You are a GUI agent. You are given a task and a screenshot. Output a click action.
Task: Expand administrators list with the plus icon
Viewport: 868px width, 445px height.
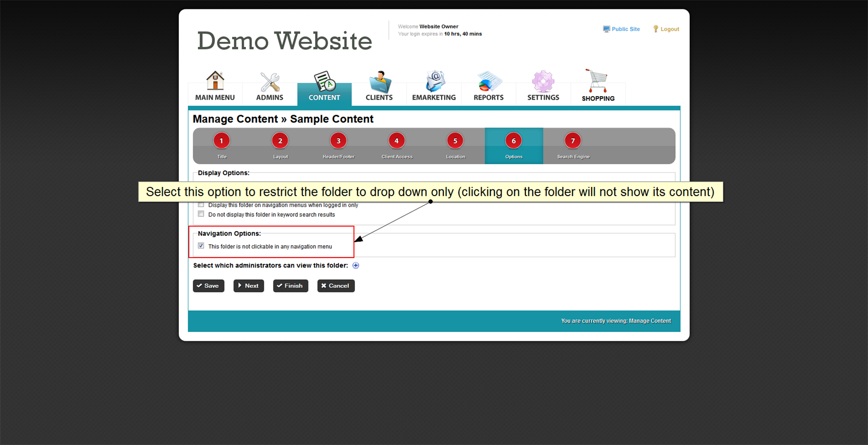[x=355, y=265]
